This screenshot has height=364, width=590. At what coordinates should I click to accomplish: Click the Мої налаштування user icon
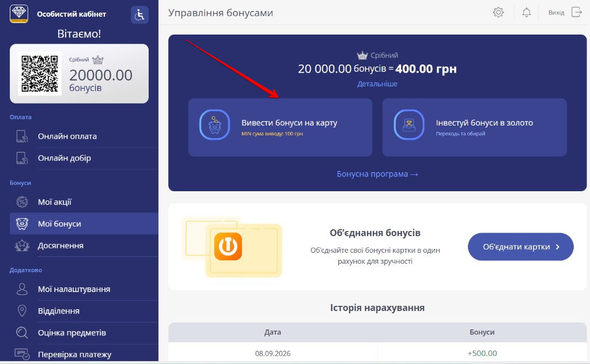tap(22, 289)
